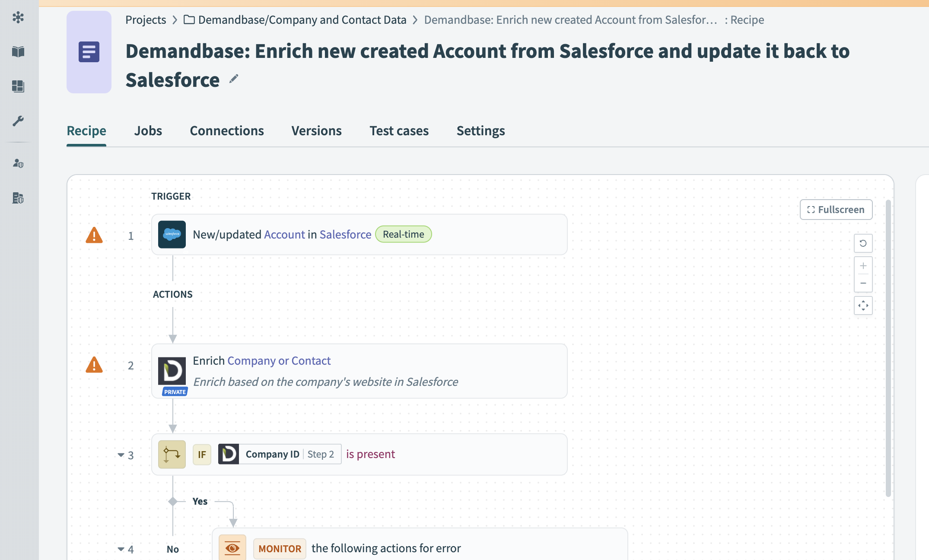Collapse step 4 using its arrow

(121, 549)
